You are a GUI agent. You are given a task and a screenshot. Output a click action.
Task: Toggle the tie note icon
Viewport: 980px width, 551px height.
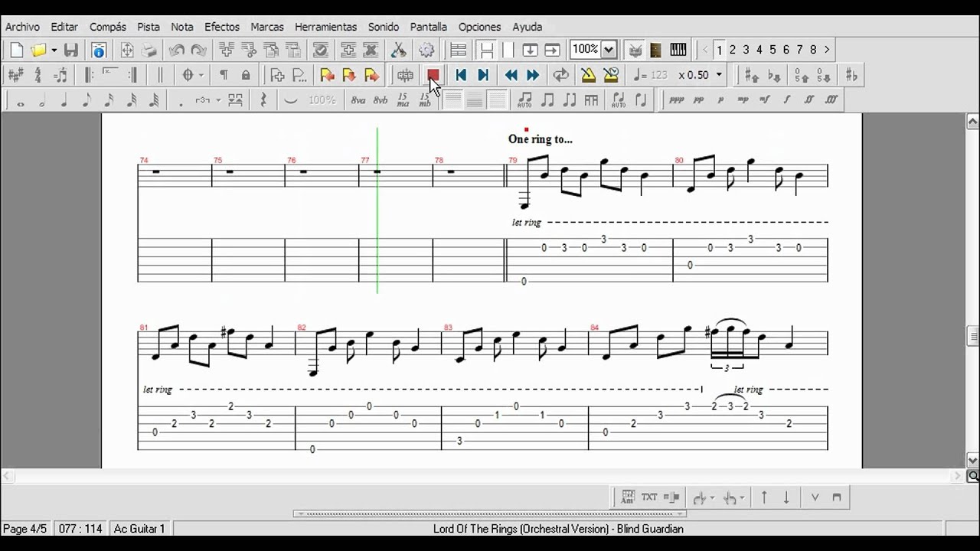point(291,100)
